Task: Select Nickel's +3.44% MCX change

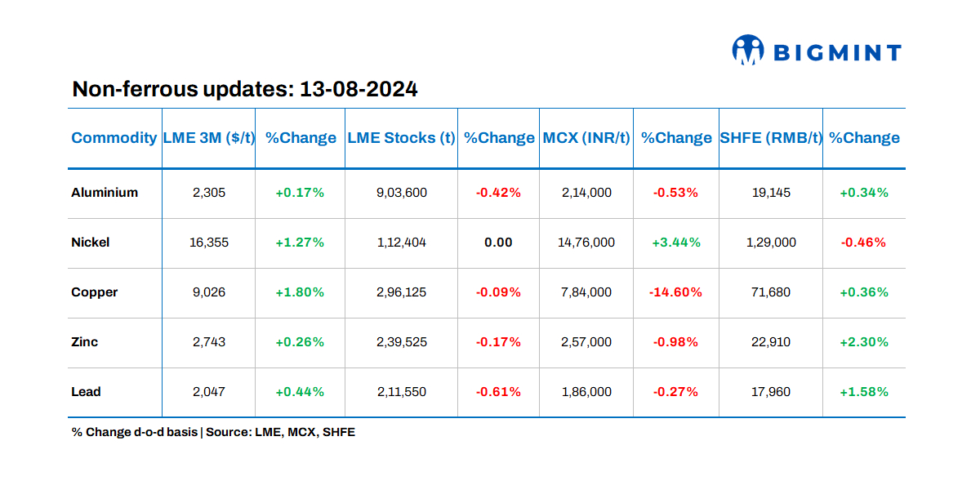Action: coord(675,243)
